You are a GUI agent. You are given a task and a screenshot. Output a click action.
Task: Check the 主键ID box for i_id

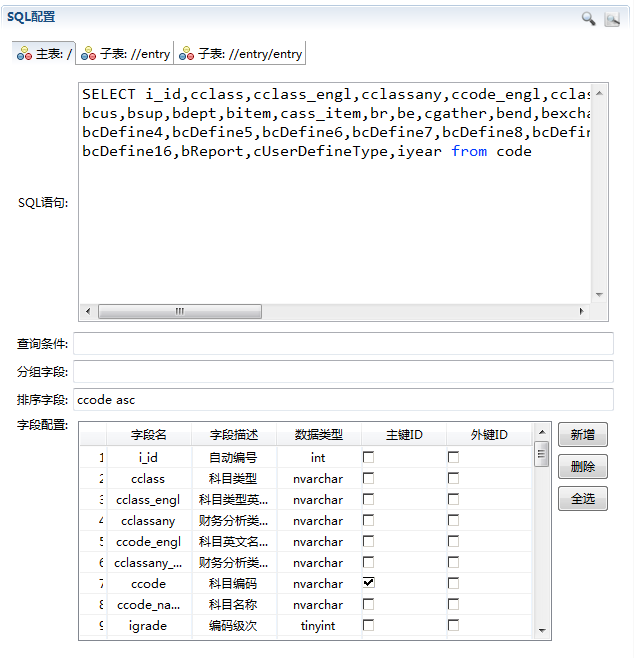tap(368, 457)
